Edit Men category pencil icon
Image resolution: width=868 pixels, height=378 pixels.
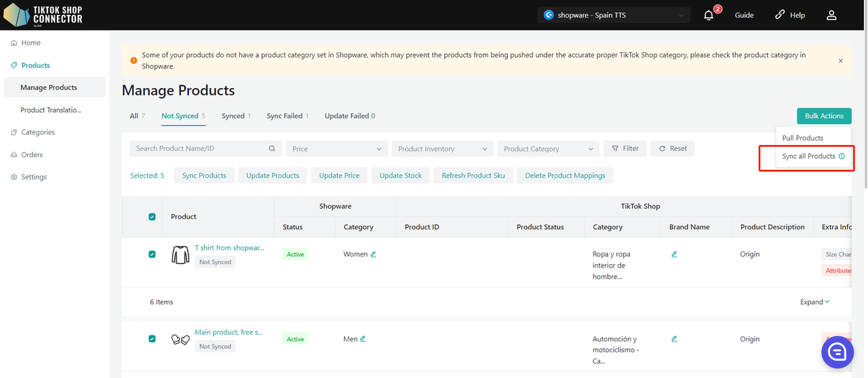[363, 339]
